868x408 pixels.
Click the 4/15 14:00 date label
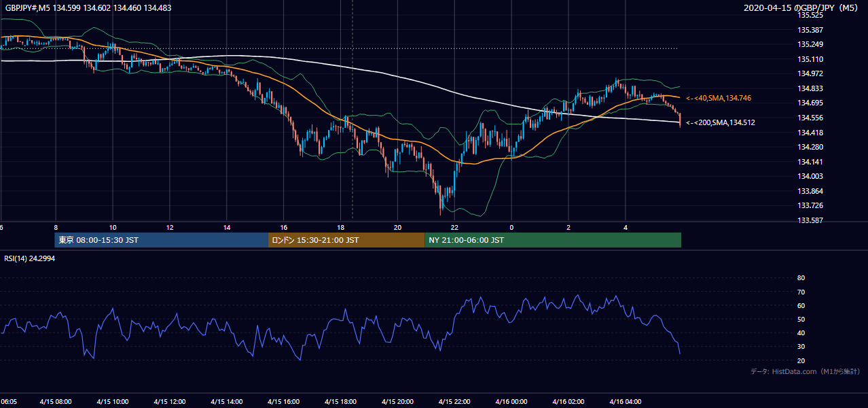tap(227, 401)
